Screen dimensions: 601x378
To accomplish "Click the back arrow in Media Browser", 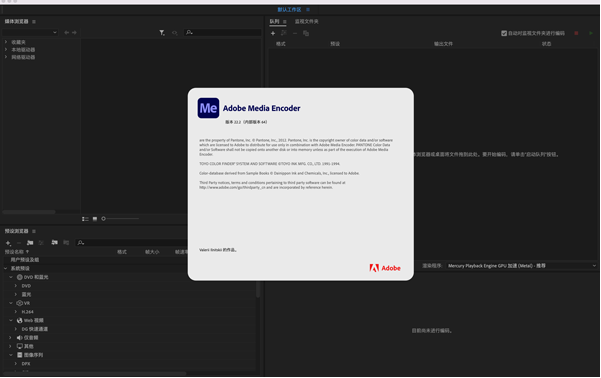I will pos(66,33).
